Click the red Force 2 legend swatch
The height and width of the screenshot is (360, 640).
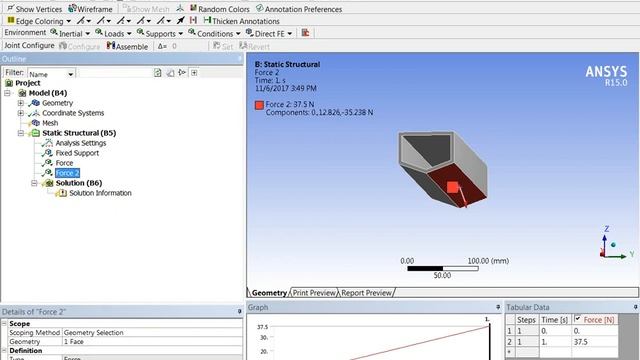pos(259,105)
